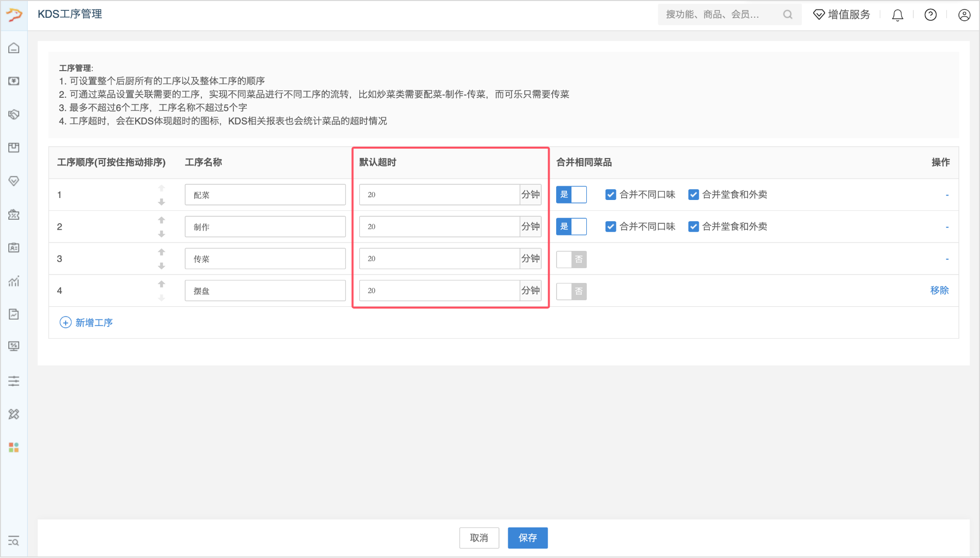Open the cashier screen sidebar icon
Image resolution: width=980 pixels, height=558 pixels.
pos(14,81)
